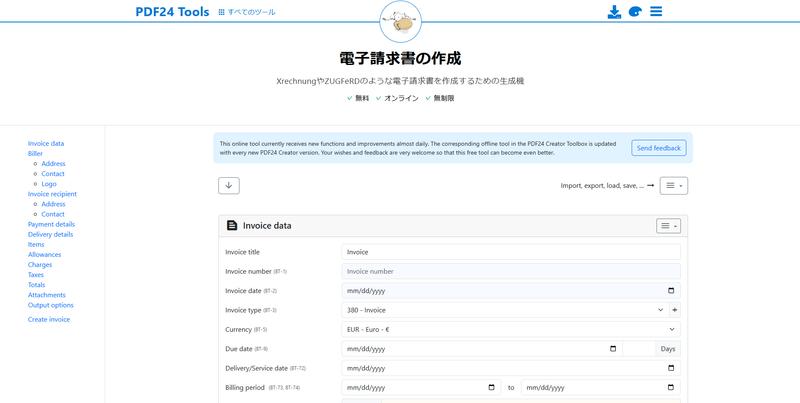
Task: Go to Biller in sidebar
Action: (35, 154)
